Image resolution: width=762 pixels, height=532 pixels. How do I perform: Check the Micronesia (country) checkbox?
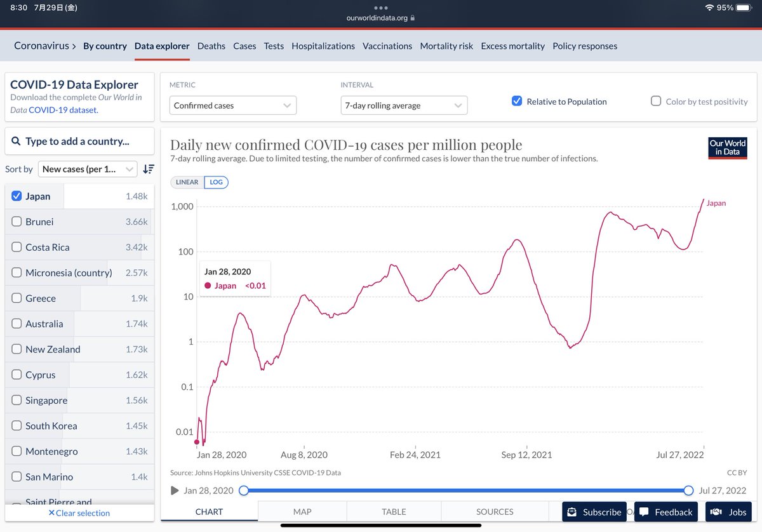(17, 272)
